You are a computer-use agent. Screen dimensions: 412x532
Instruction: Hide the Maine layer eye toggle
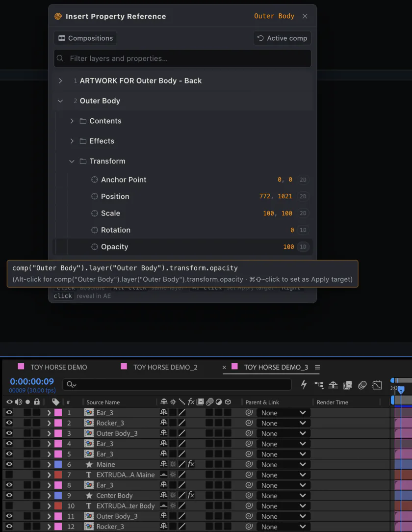point(9,464)
